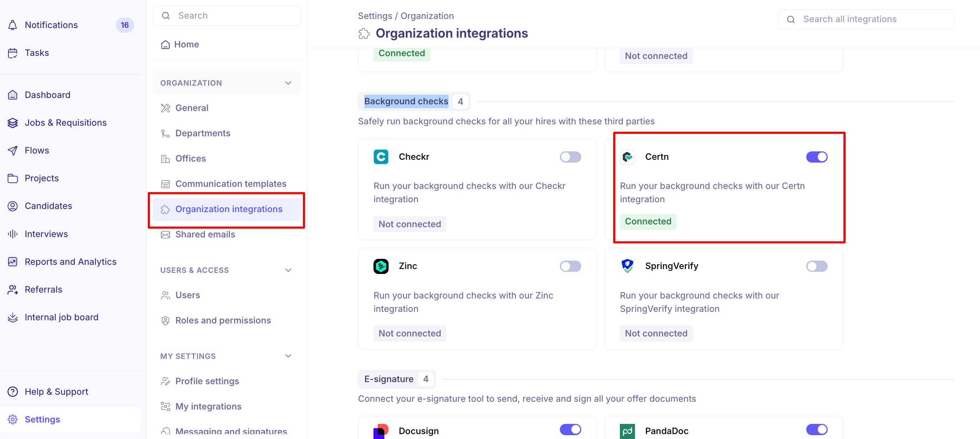
Task: Click the e-signature section description text
Action: tap(527, 399)
